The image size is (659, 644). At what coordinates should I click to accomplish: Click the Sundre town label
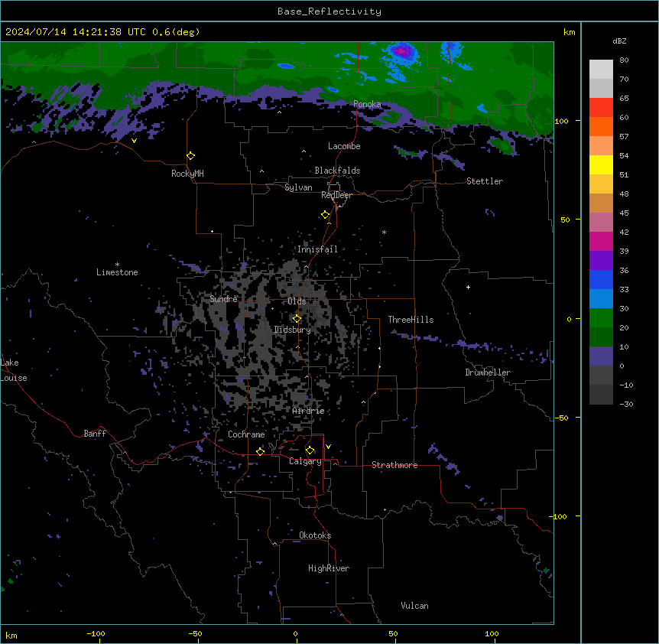223,299
